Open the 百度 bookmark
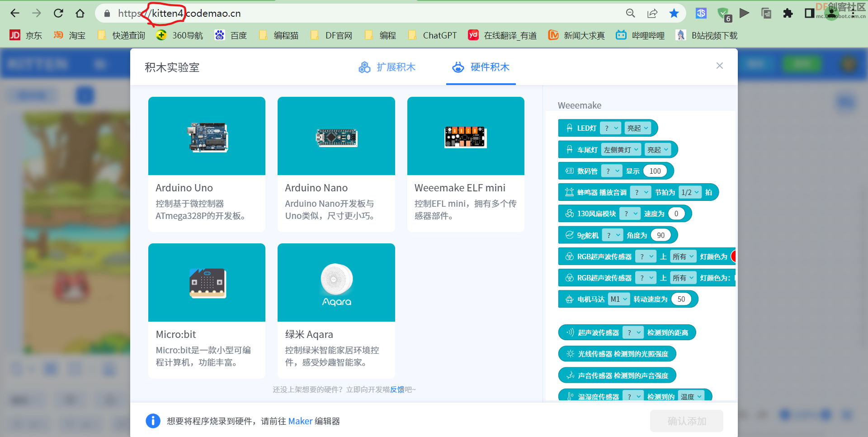The height and width of the screenshot is (437, 868). (231, 35)
